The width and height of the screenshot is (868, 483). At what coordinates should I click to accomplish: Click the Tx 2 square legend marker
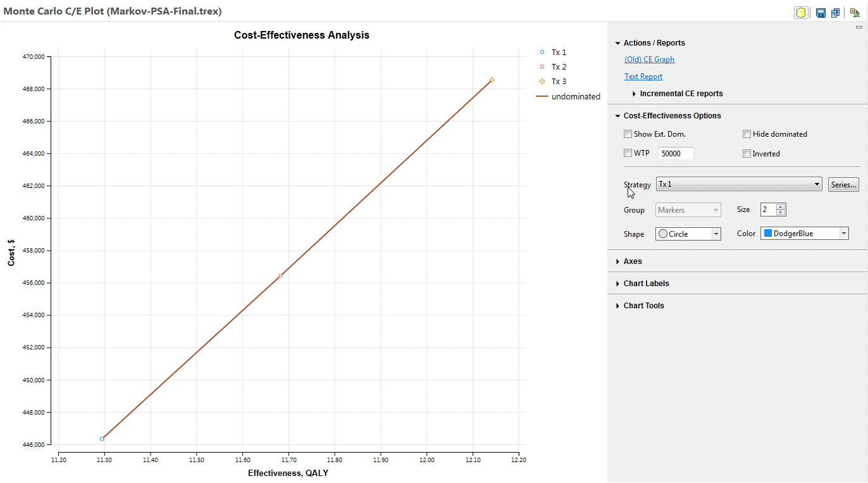[x=542, y=66]
